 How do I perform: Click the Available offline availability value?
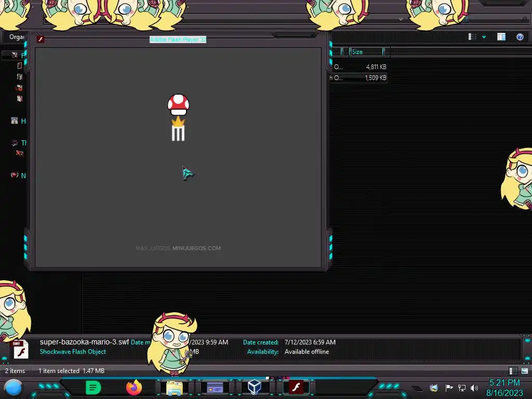point(307,352)
